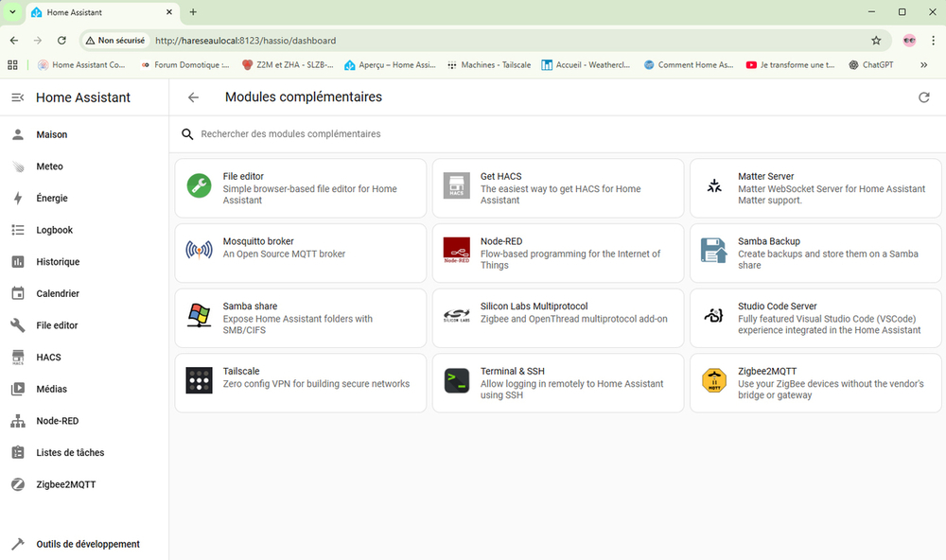Click the Studio Code Server icon
The height and width of the screenshot is (560, 946).
pyautogui.click(x=713, y=315)
